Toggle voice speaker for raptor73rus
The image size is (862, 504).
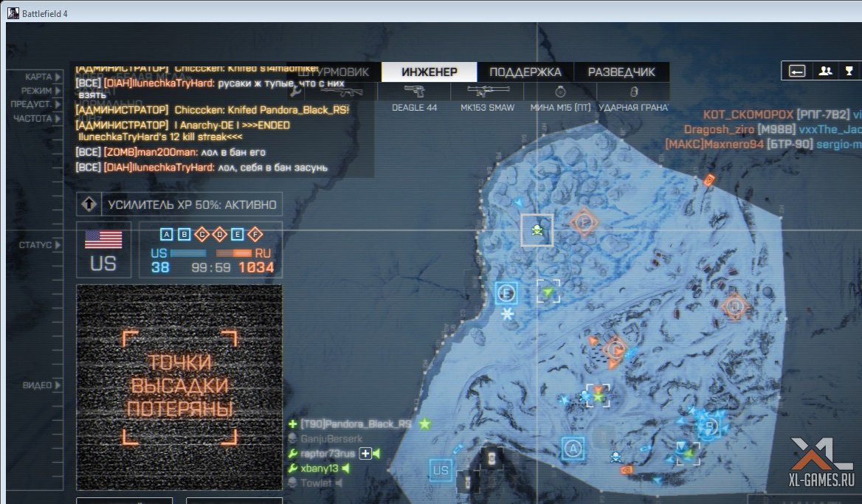376,453
